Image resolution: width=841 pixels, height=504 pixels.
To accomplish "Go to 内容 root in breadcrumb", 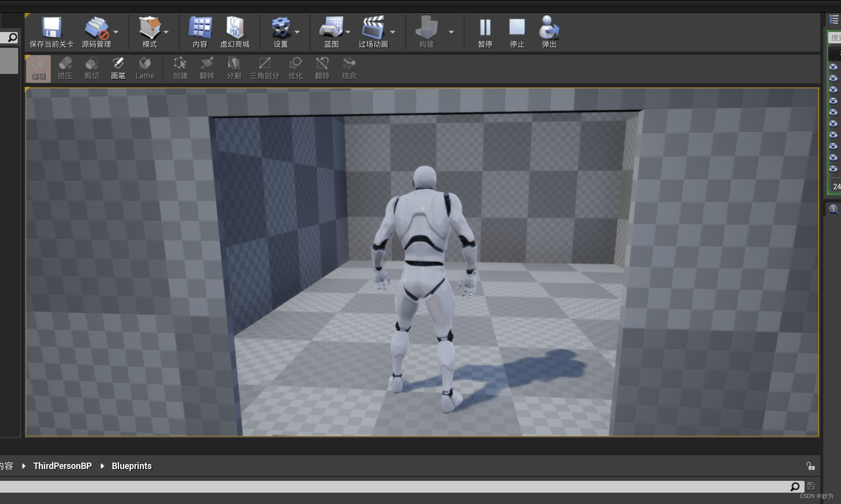I will point(7,466).
